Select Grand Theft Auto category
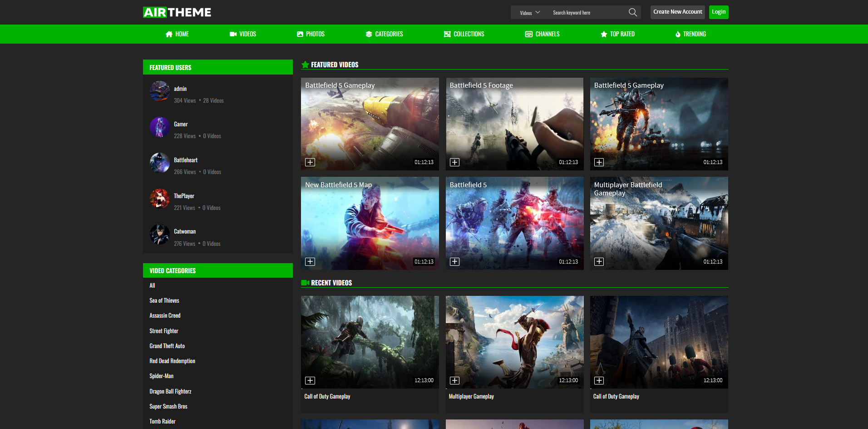The image size is (868, 429). tap(167, 346)
